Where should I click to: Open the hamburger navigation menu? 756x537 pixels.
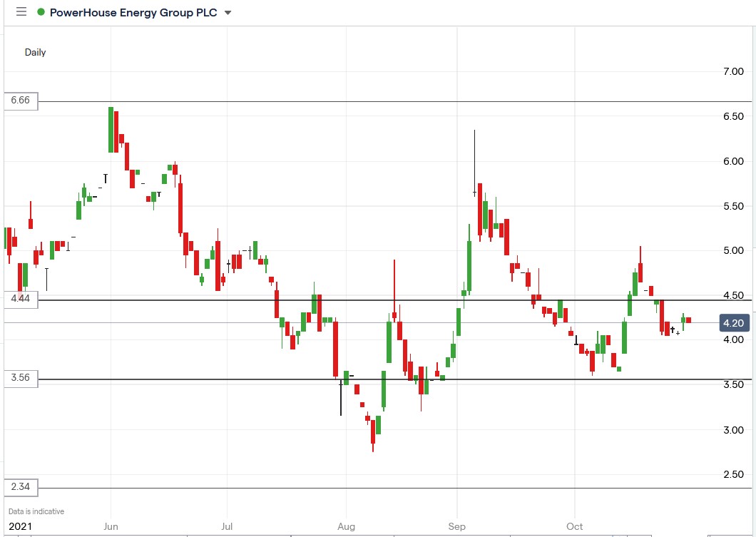click(x=21, y=12)
